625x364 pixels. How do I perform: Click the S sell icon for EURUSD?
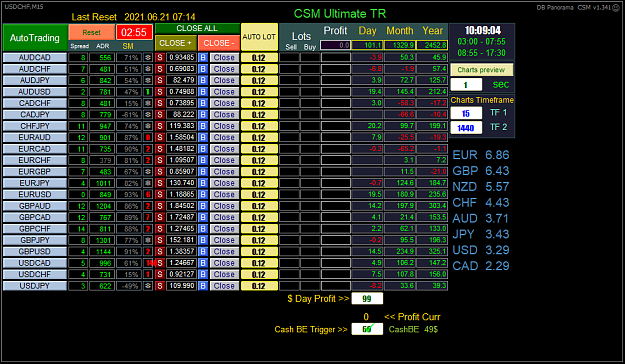(x=160, y=195)
